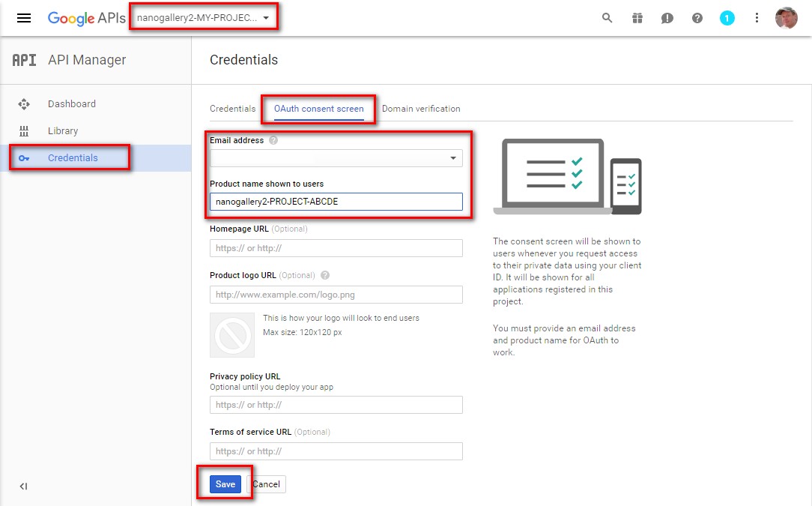
Task: Click the help icon next to Product logo URL
Action: (324, 275)
